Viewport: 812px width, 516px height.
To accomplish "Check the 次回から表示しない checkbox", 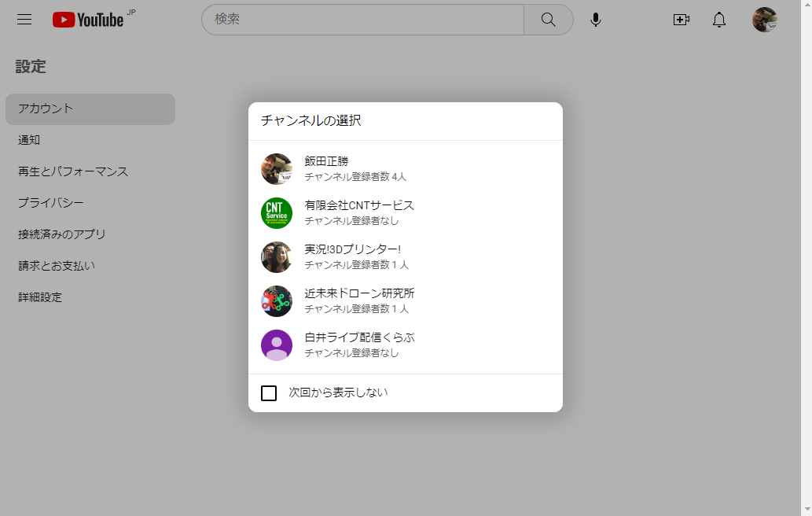I will (x=269, y=393).
